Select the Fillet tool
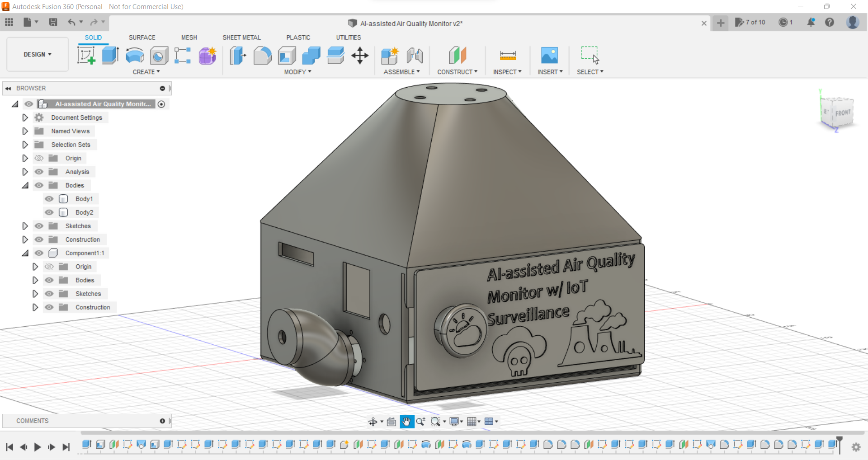Image resolution: width=868 pixels, height=460 pixels. (263, 55)
